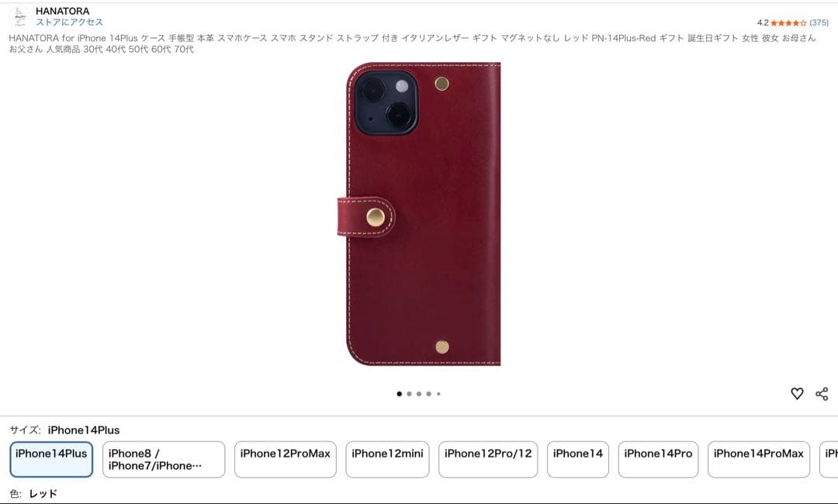Add item to wishlist heart icon
The width and height of the screenshot is (838, 504).
(797, 393)
